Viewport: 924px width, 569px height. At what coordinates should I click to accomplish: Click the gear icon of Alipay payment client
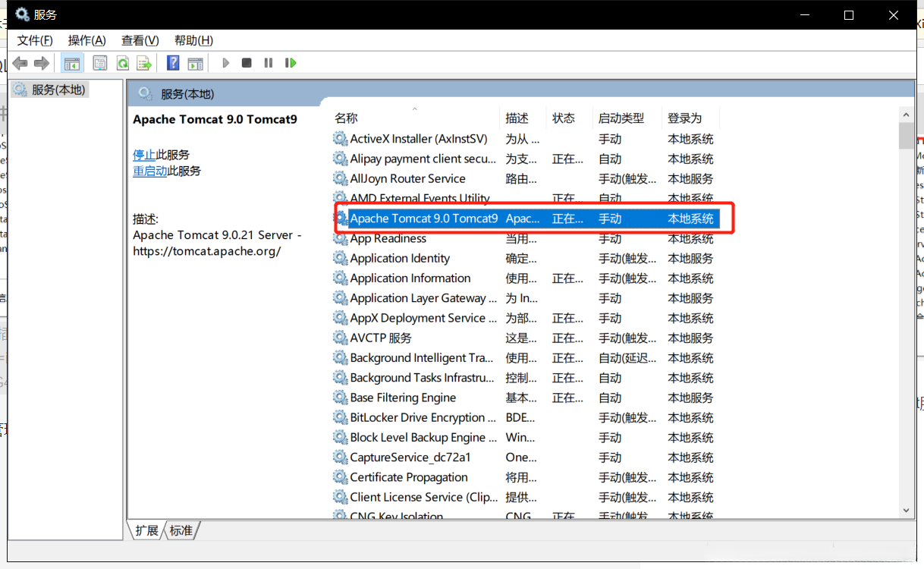[341, 159]
